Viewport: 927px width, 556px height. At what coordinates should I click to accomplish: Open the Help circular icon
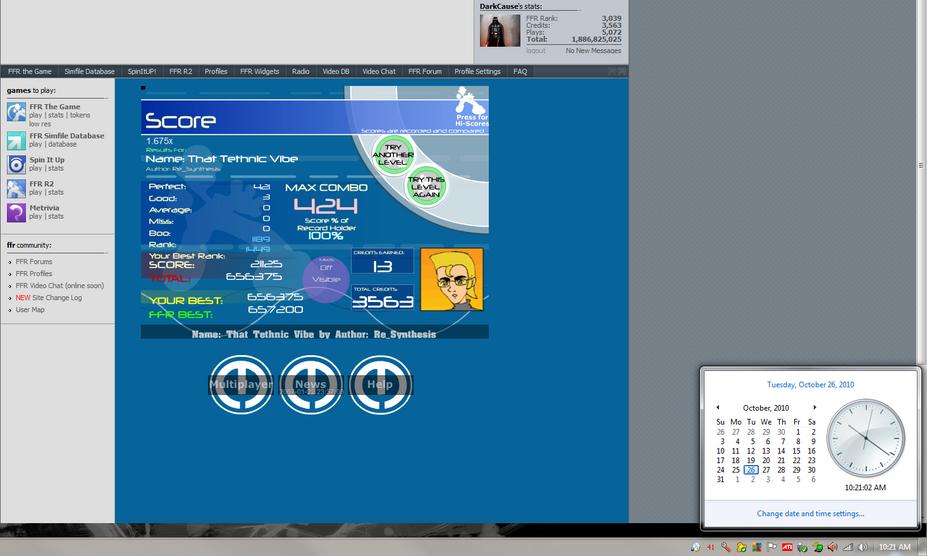[x=380, y=384]
